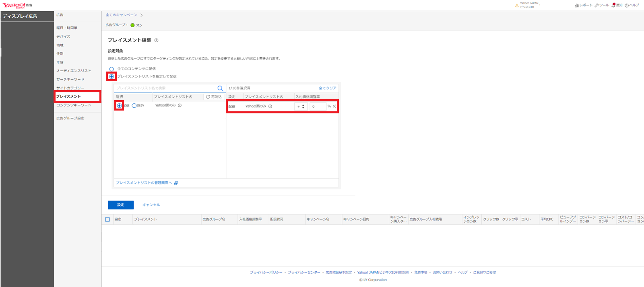
Task: Click the ヘルプ help icon in header
Action: (627, 5)
